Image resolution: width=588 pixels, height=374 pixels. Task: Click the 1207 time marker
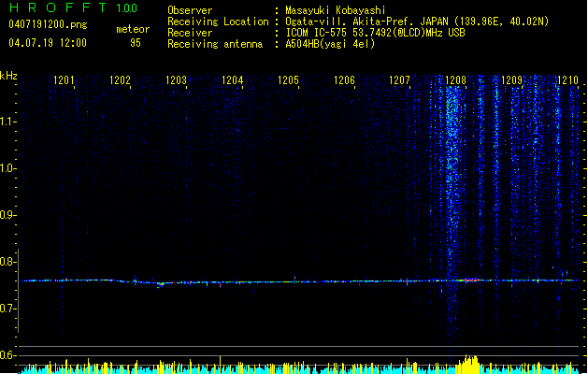coord(400,80)
